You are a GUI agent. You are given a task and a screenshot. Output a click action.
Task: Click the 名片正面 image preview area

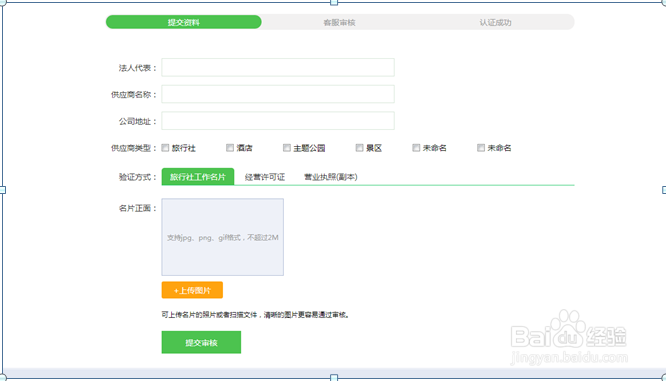(223, 237)
